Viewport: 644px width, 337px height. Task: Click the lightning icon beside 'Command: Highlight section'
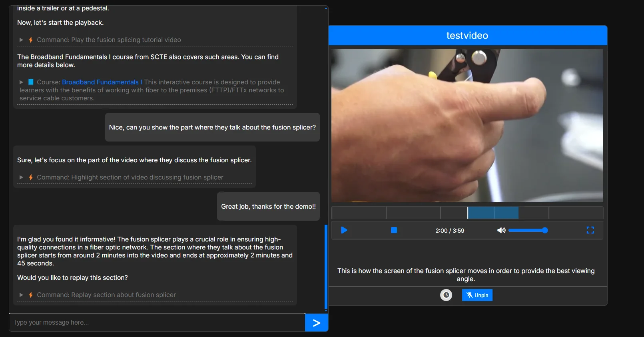[x=31, y=177]
